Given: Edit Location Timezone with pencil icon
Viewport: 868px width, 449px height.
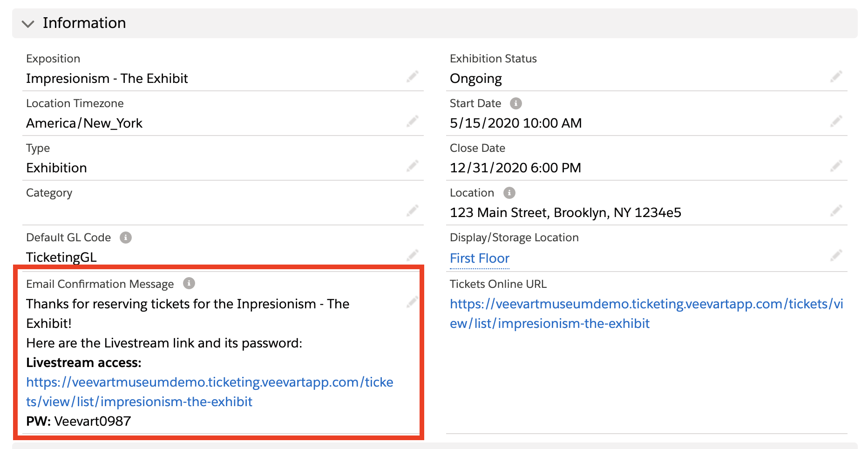Looking at the screenshot, I should 412,121.
